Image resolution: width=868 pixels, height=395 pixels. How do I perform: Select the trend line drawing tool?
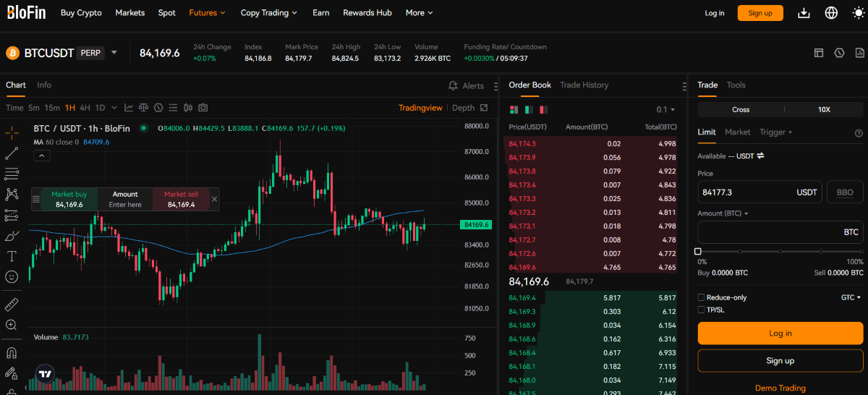[12, 153]
